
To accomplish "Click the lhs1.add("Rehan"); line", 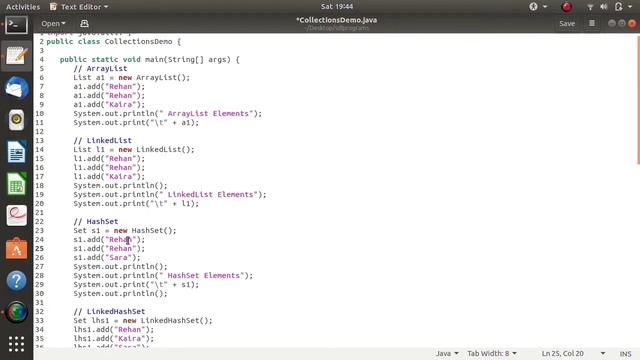I will tap(114, 329).
